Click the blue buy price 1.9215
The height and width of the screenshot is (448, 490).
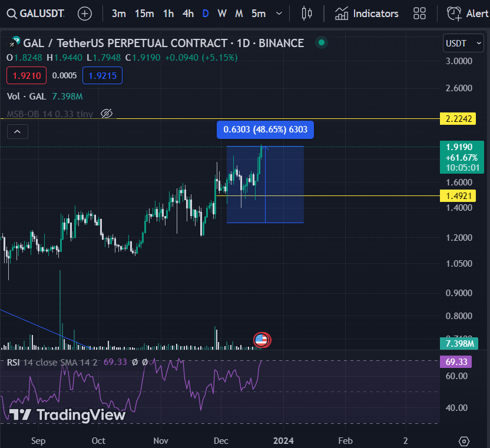click(x=102, y=75)
